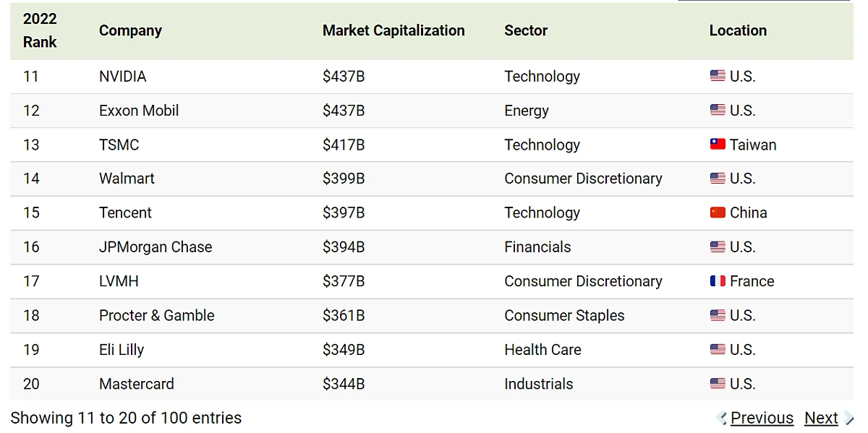The width and height of the screenshot is (868, 433).
Task: Click the left arrow icon before Previous
Action: pos(722,418)
